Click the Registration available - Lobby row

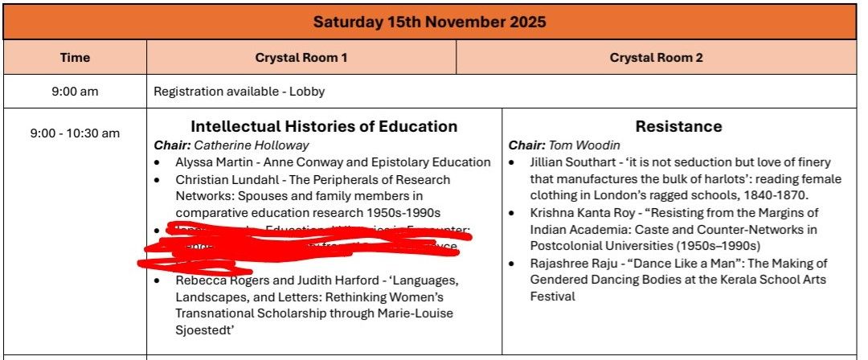240,92
